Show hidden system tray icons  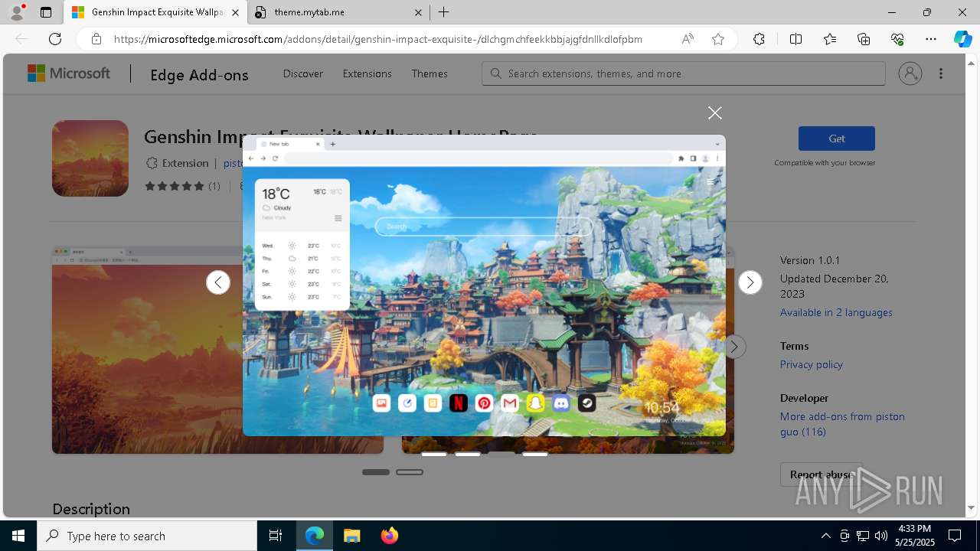click(826, 536)
